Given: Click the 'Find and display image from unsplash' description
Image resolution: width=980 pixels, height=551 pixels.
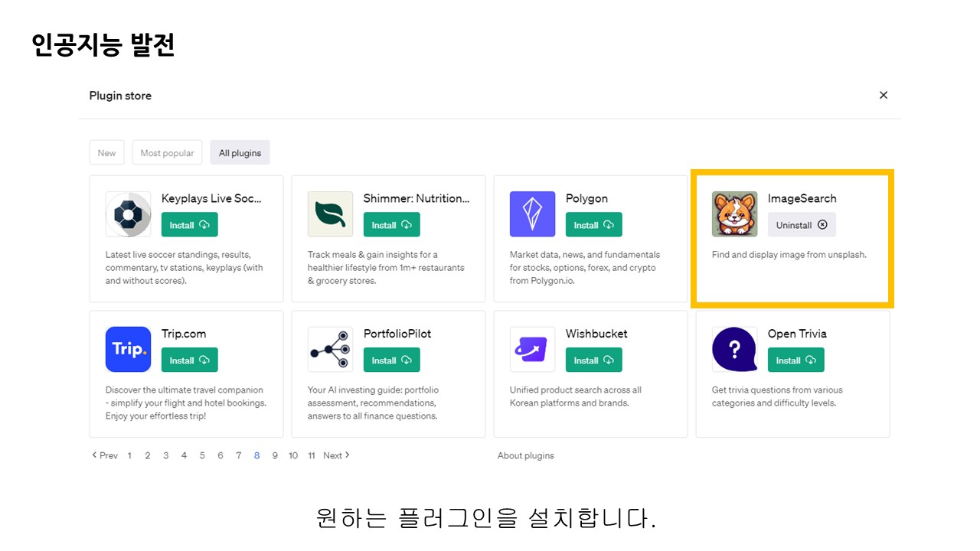Looking at the screenshot, I should point(789,255).
